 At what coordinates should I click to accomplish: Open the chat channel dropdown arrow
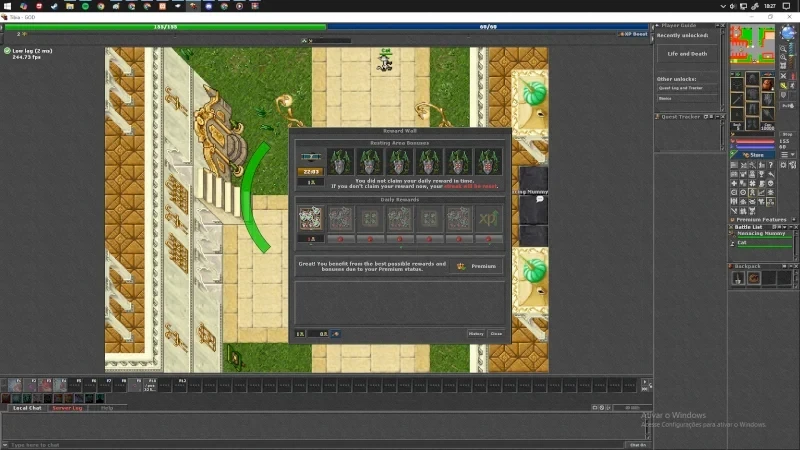pos(5,445)
